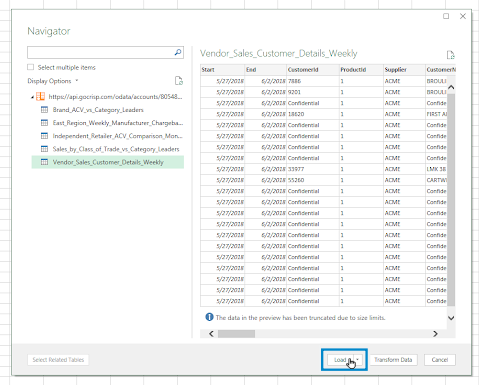Image resolution: width=479 pixels, height=385 pixels.
Task: Close the Navigator dialog
Action: coord(463,16)
